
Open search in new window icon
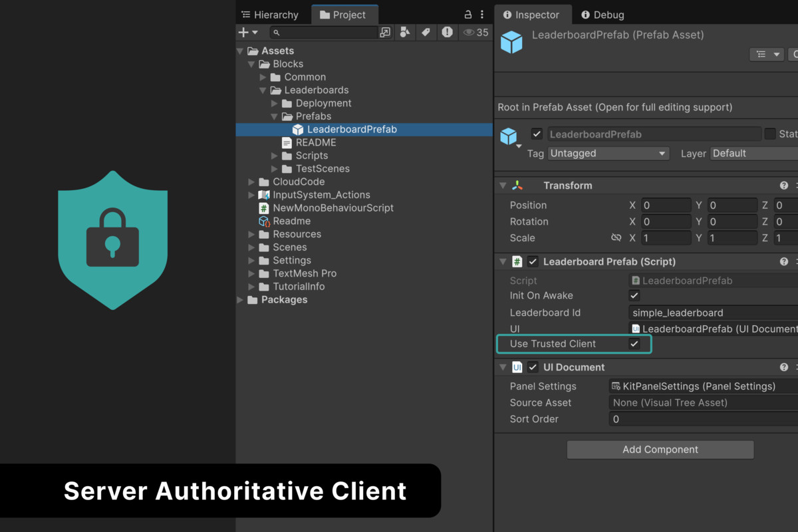[385, 32]
